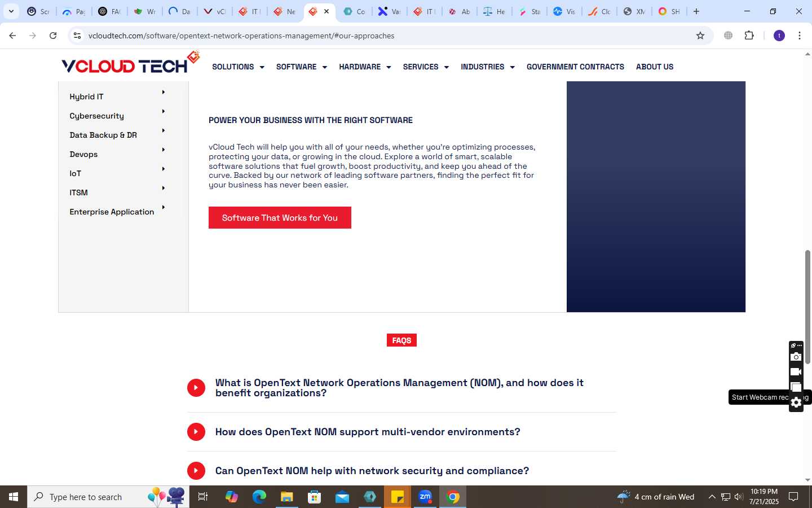The image size is (812, 508).
Task: Expand Enterprise Application submenu arrow
Action: [164, 207]
